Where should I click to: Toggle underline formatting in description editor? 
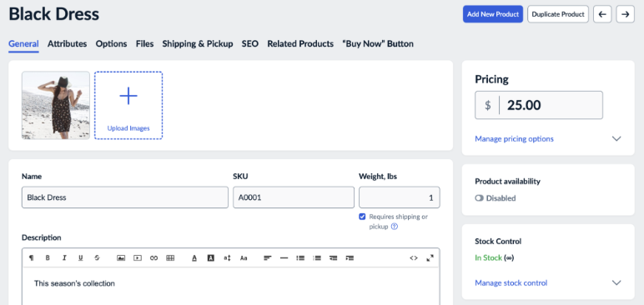point(80,257)
